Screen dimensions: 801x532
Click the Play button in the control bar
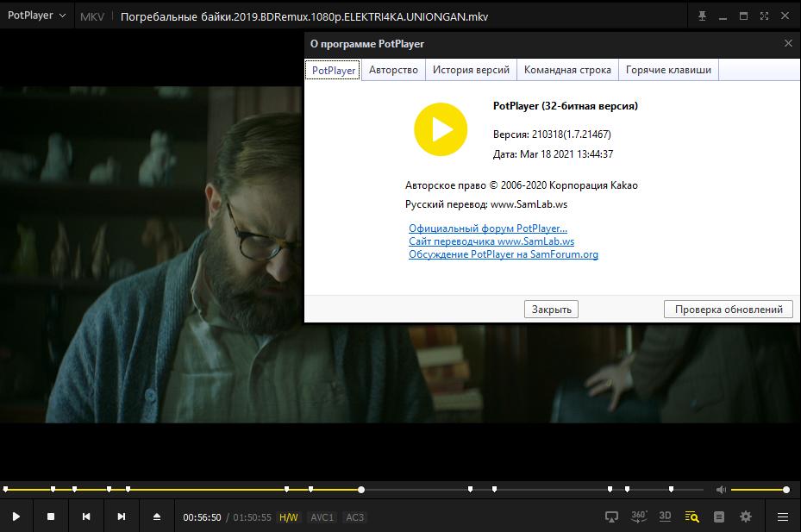(x=16, y=516)
